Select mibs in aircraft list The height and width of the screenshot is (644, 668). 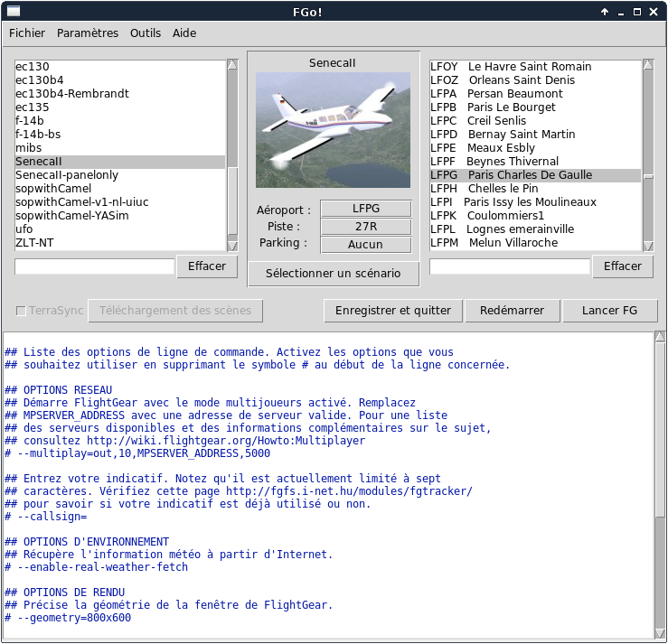pyautogui.click(x=120, y=148)
